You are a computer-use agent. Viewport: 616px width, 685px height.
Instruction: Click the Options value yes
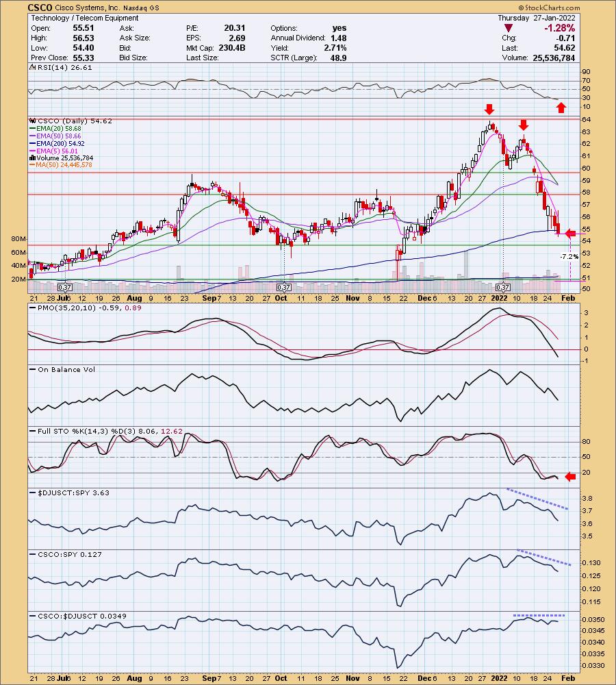[339, 28]
